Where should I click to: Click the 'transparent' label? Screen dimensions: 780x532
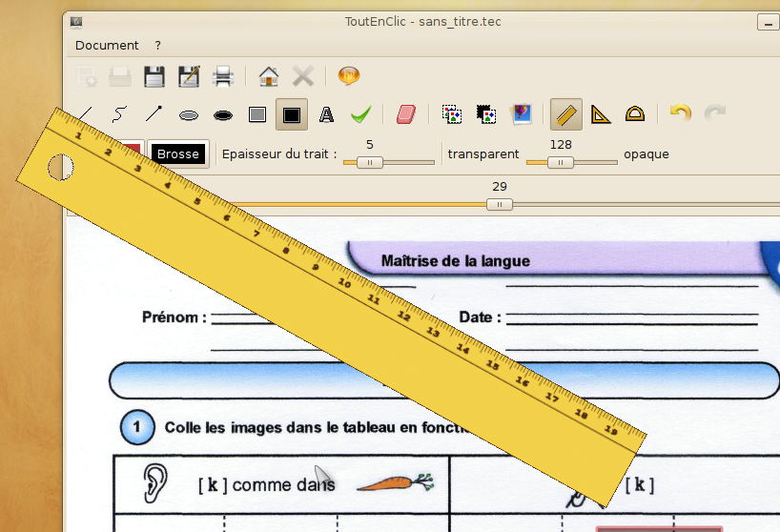point(483,154)
